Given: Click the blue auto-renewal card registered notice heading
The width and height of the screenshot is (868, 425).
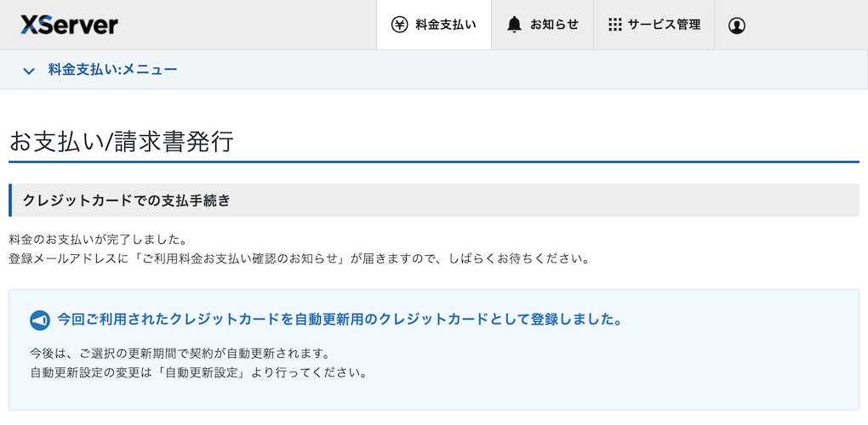Looking at the screenshot, I should [x=339, y=320].
